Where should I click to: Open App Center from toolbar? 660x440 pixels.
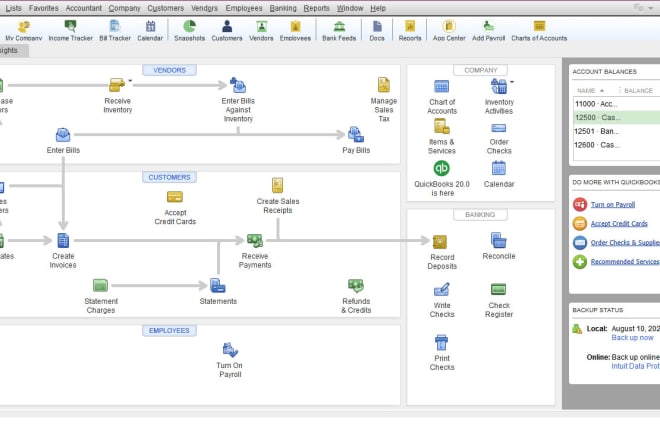(x=449, y=31)
